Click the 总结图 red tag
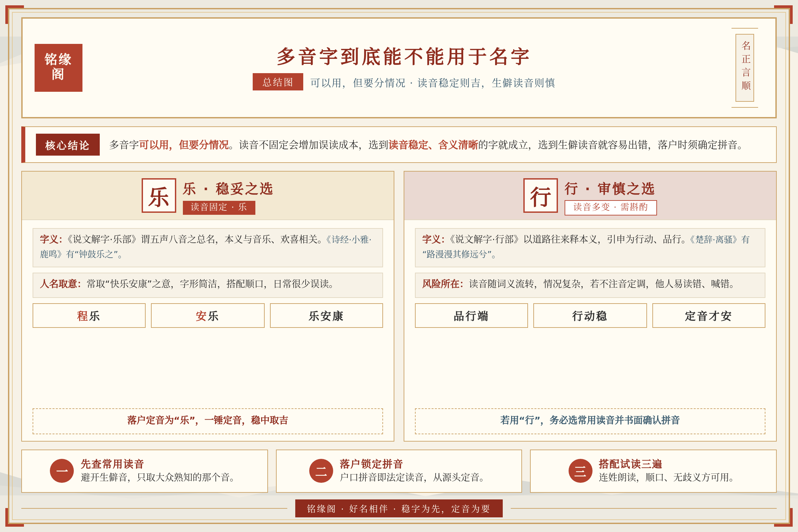 click(x=278, y=82)
